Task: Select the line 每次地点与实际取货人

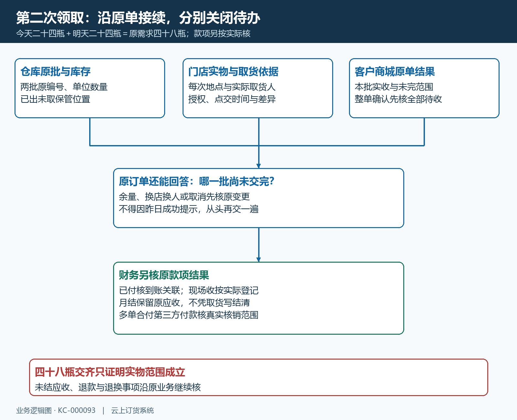Action: [232, 87]
